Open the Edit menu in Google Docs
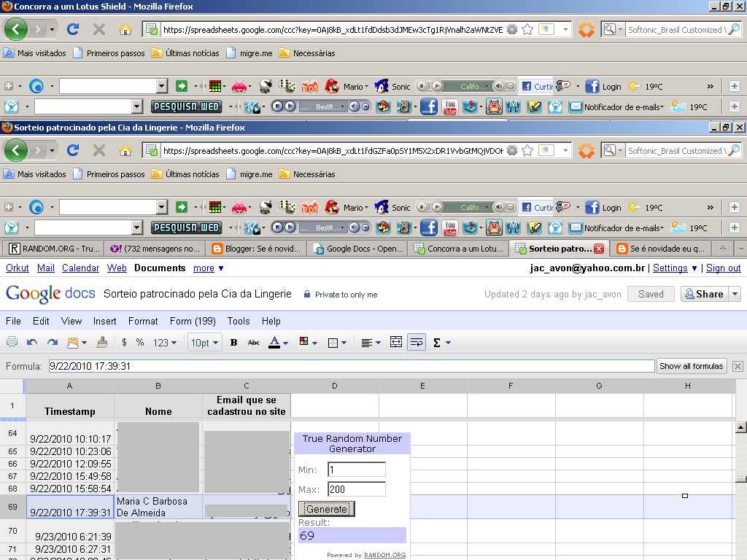The image size is (747, 560). tap(41, 321)
